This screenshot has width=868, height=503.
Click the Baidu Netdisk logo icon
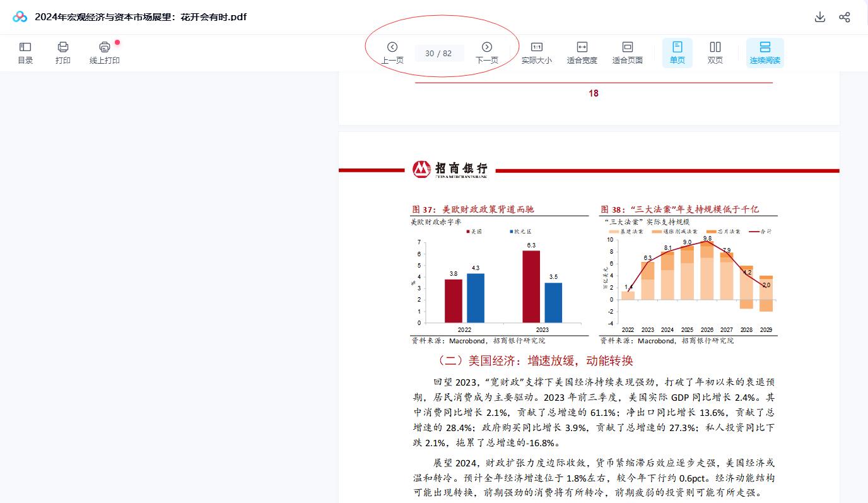[x=20, y=17]
